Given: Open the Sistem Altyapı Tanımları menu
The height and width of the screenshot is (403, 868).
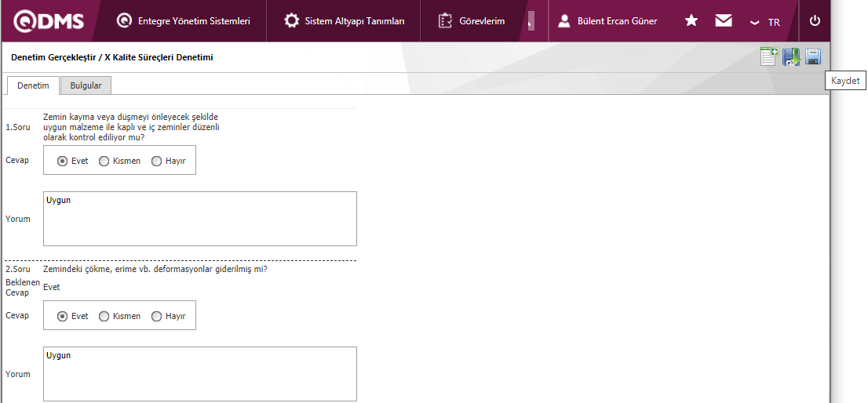Looking at the screenshot, I should pos(344,21).
